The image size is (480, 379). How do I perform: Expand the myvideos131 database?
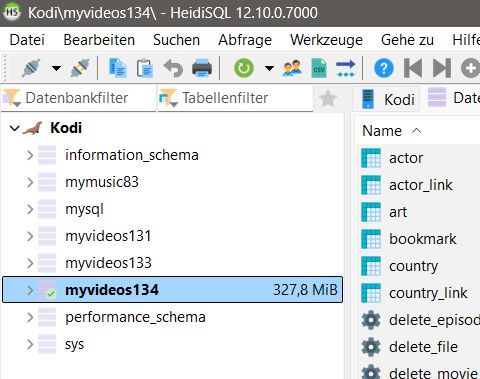[x=30, y=236]
